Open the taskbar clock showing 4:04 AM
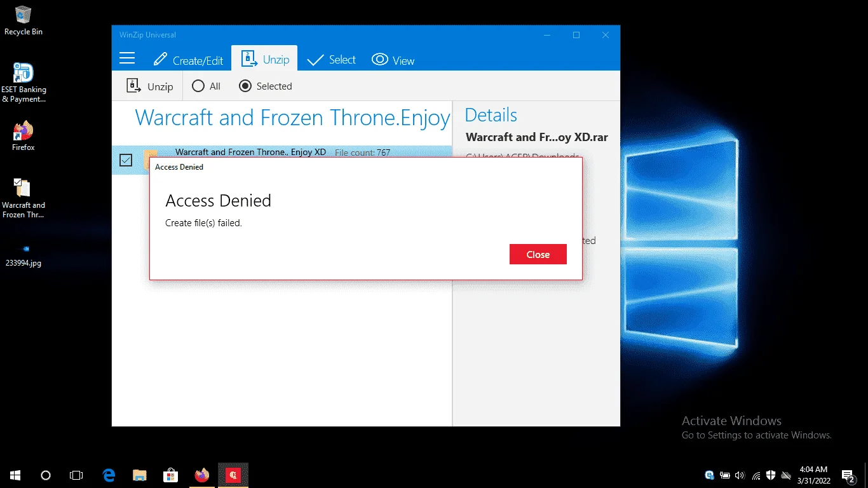868x488 pixels. pyautogui.click(x=813, y=475)
